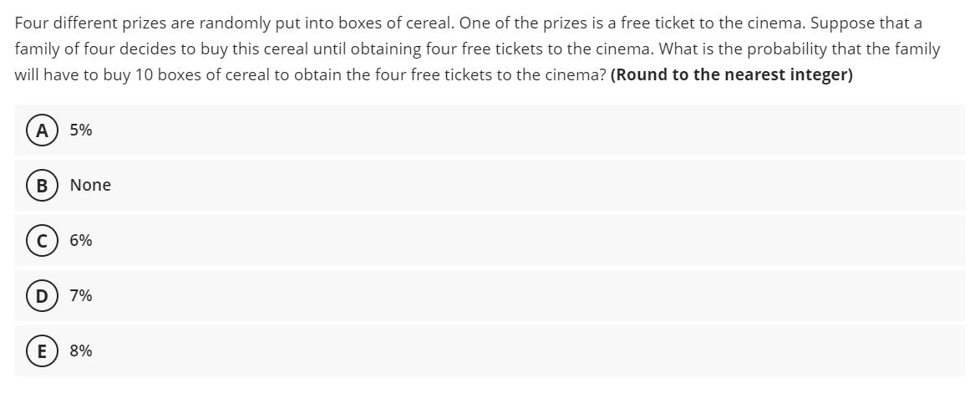Select the circled letter E option
This screenshot has width=980, height=399.
42,350
